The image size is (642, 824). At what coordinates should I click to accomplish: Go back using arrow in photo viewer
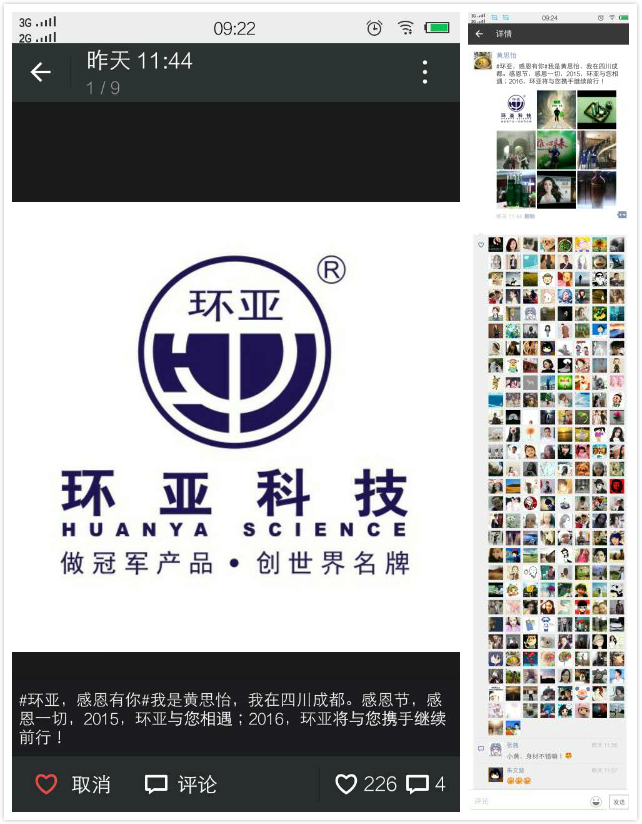tap(40, 72)
